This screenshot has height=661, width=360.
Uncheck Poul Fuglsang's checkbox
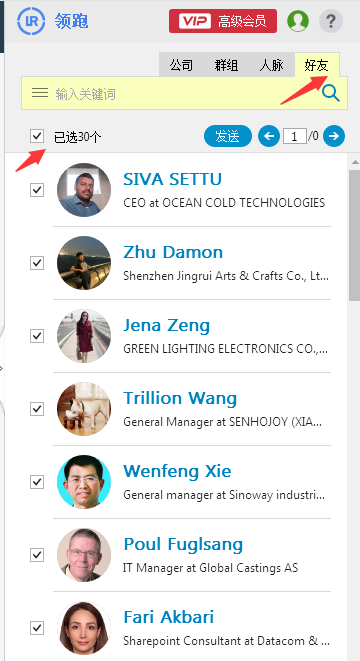pyautogui.click(x=37, y=555)
